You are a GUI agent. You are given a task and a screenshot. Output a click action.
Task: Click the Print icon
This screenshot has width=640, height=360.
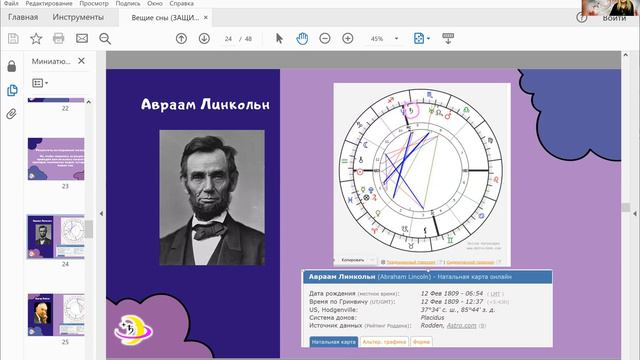point(59,38)
